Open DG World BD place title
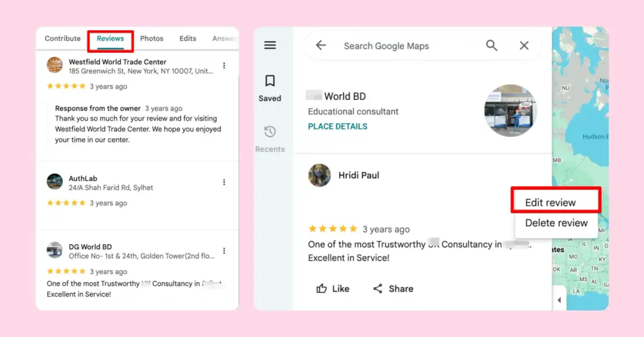Screen dimensions: 644x337 coord(90,246)
